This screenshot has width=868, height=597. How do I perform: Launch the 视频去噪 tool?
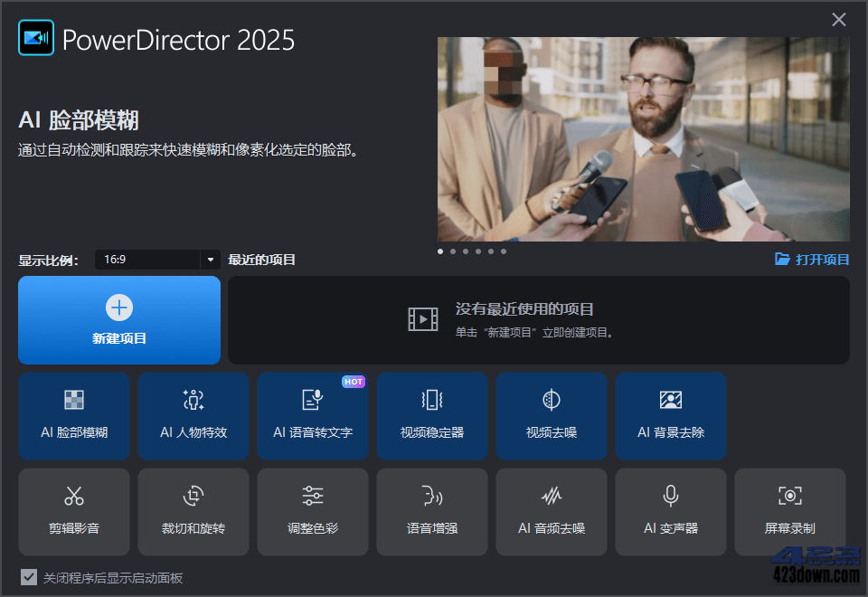(552, 416)
